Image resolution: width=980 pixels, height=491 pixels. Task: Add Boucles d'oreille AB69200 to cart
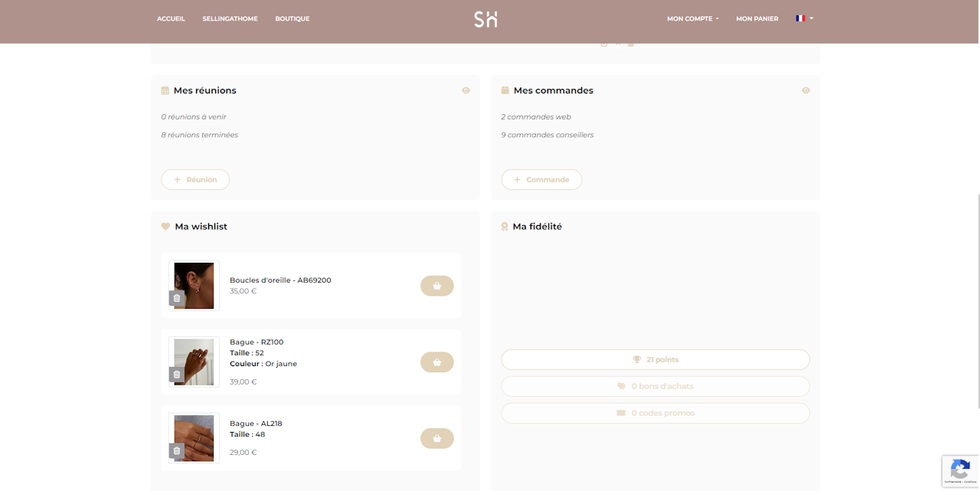tap(436, 286)
